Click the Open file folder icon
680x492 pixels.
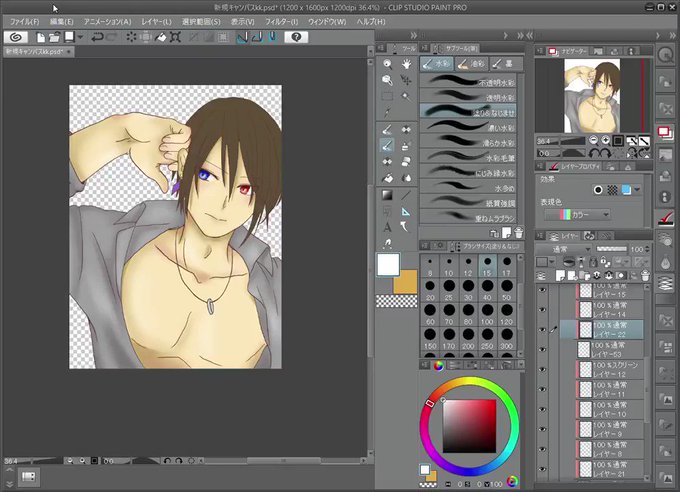pyautogui.click(x=54, y=37)
